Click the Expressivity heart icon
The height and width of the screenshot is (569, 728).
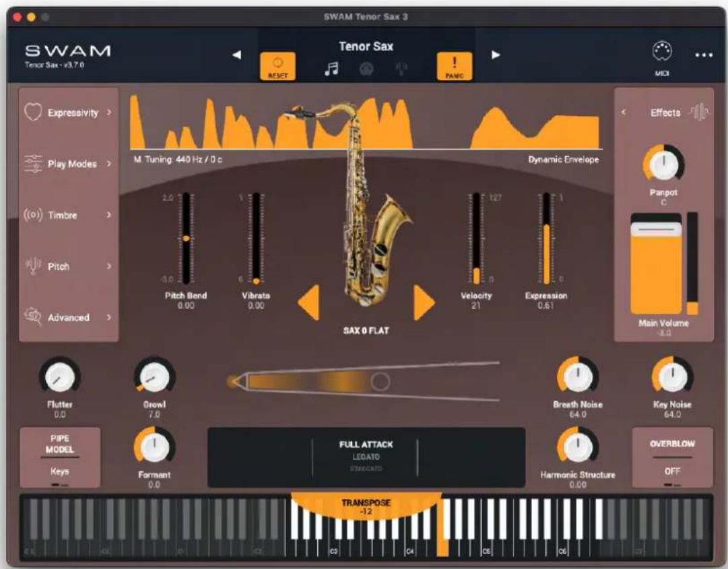33,112
